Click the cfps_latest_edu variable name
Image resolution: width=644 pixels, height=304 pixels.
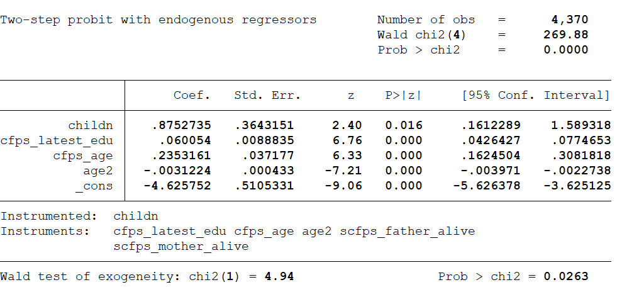(57, 140)
